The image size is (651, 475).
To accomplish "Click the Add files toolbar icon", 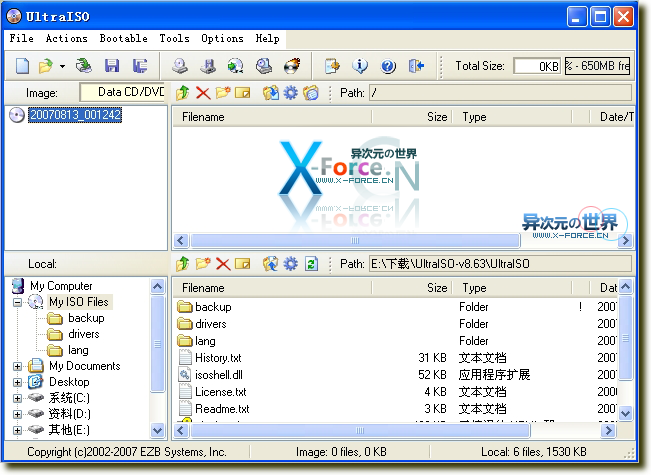I will click(x=332, y=66).
